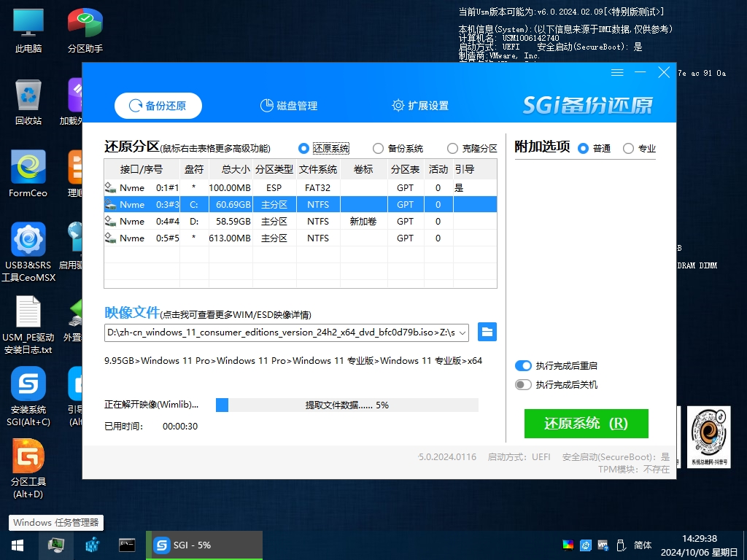
Task: Switch to the 备份还原 tab
Action: point(158,106)
